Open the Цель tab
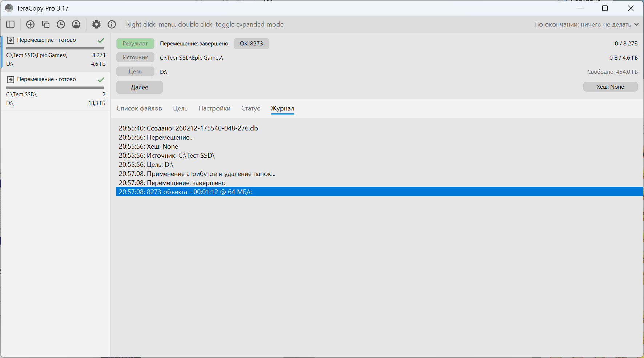 coord(180,108)
